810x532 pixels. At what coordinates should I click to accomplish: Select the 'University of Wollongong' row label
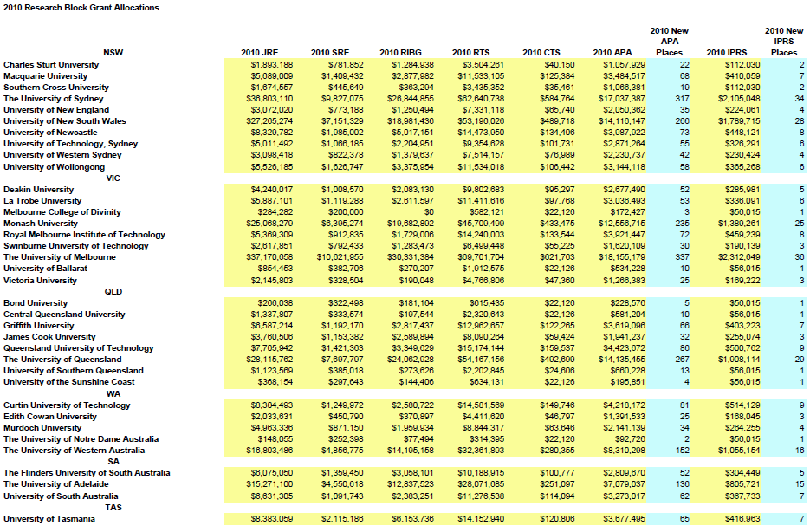[x=54, y=167]
